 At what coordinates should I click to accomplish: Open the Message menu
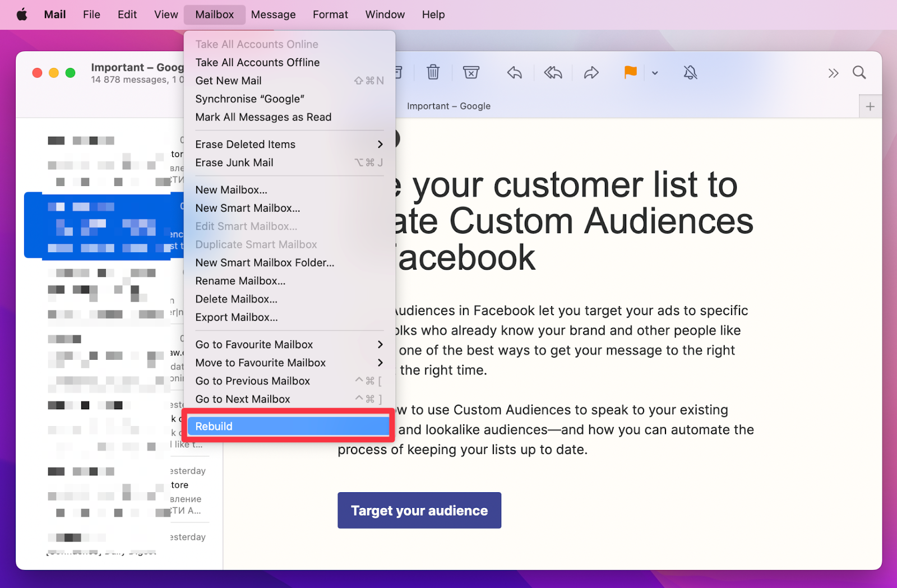(x=273, y=15)
